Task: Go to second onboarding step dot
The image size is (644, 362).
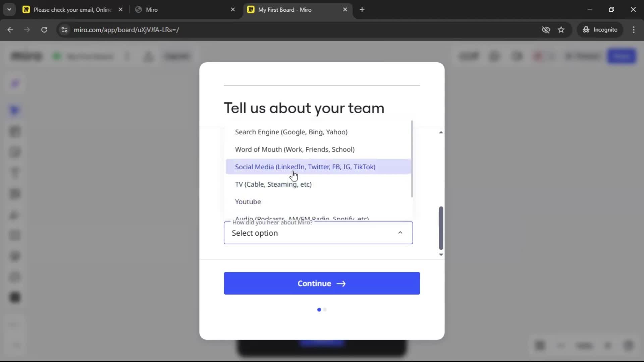Action: tap(325, 310)
